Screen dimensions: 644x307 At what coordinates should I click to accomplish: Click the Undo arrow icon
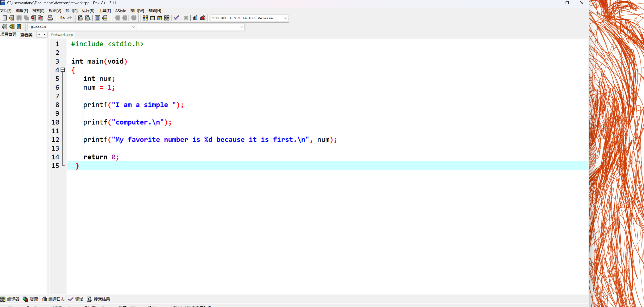62,18
